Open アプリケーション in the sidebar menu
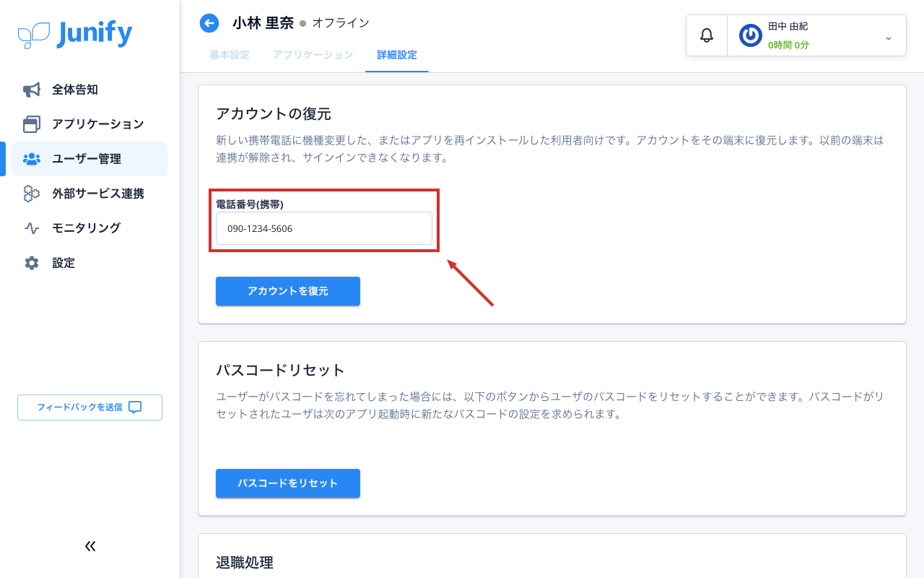This screenshot has width=924, height=578. [90, 124]
